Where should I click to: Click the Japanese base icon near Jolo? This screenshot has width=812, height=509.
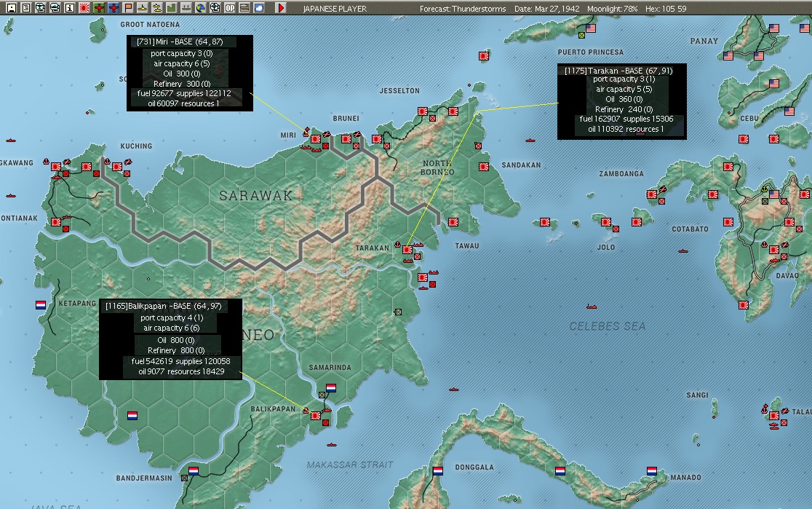tap(606, 222)
